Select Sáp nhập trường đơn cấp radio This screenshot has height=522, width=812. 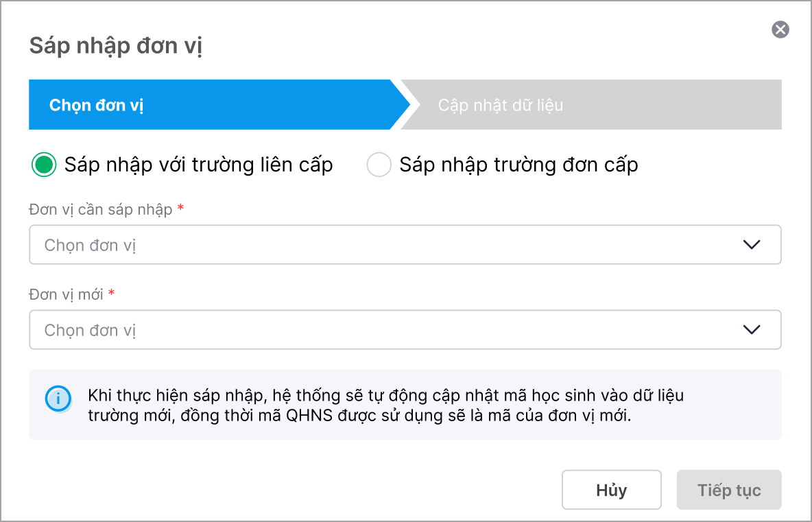[x=379, y=165]
